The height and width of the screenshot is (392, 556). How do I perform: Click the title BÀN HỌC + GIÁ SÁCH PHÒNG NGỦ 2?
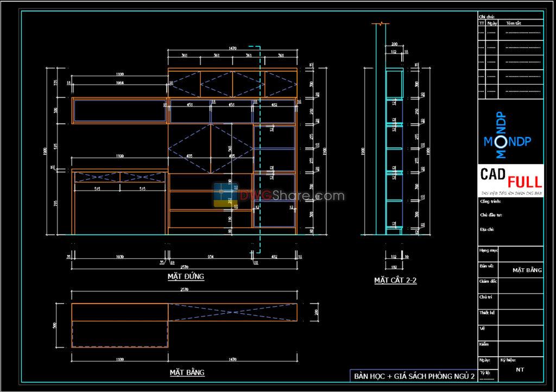[414, 375]
